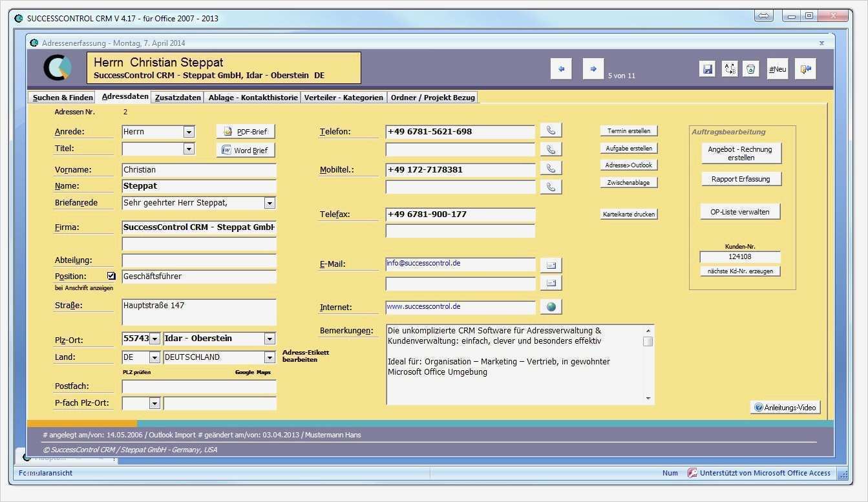Click Adresse>Outlook to export the contact
868x502 pixels.
tap(628, 164)
